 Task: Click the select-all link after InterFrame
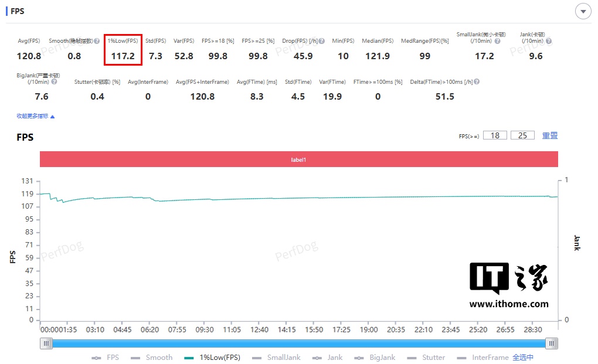[523, 358]
